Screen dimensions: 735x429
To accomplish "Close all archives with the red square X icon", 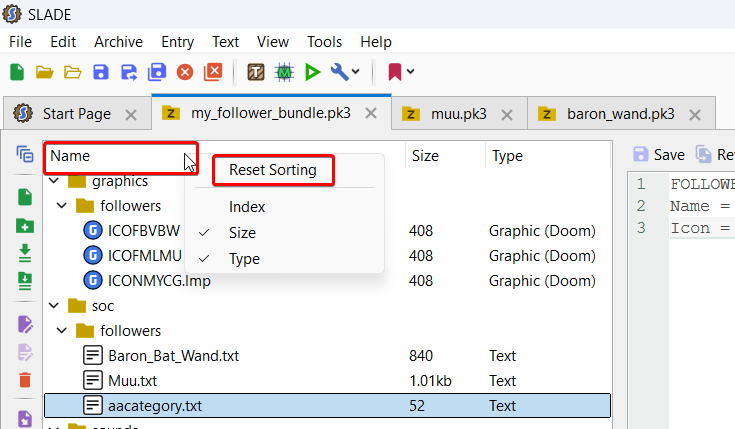I will 213,72.
